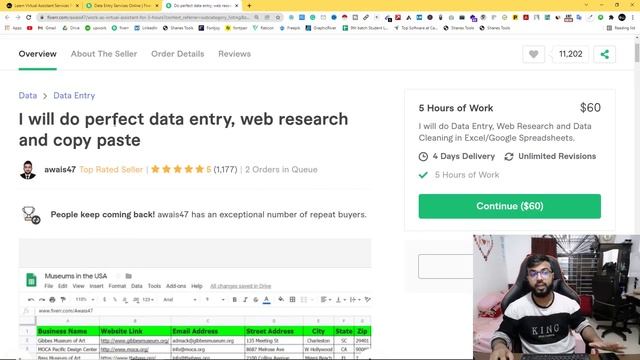
Task: Click the green check next to 5 Hours of Work
Action: pyautogui.click(x=423, y=175)
